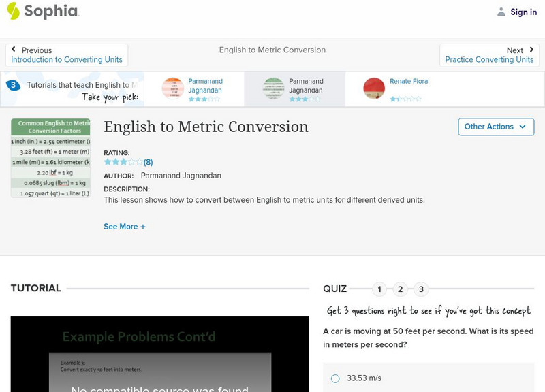
Task: Click the conversion factors table thumbnail
Action: (x=50, y=158)
